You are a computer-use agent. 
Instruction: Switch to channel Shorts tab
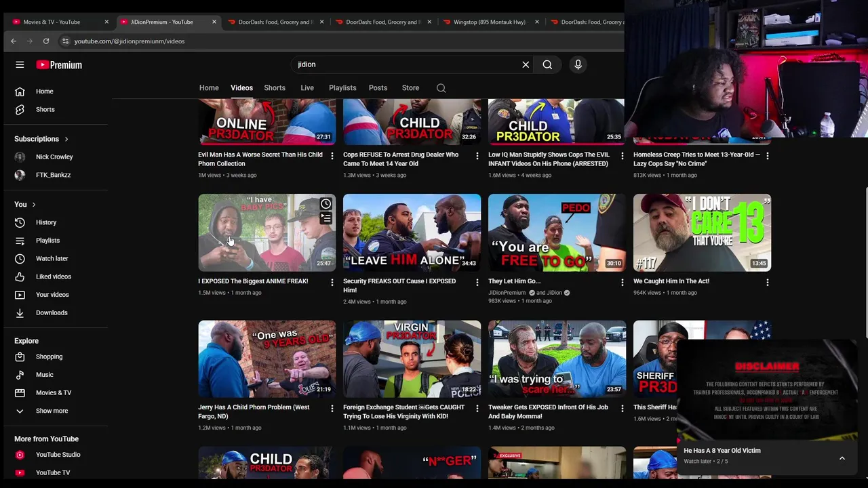pyautogui.click(x=275, y=88)
